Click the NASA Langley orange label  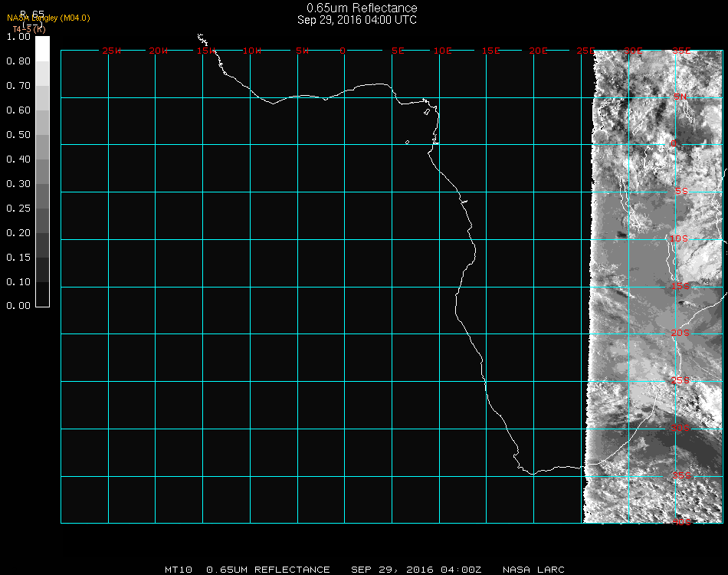[48, 18]
